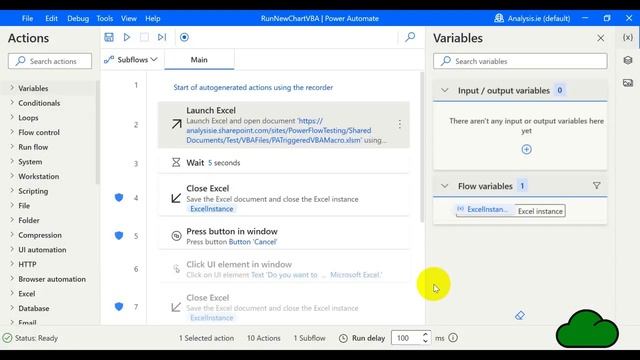640x360 pixels.
Task: Click the shield icon on step 7
Action: pyautogui.click(x=119, y=307)
